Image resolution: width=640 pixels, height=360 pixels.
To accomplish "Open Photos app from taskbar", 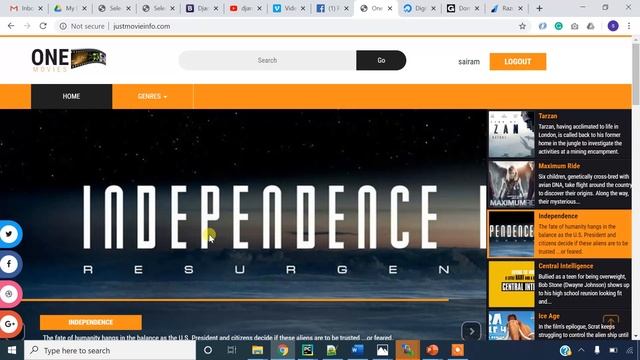I will [x=382, y=350].
